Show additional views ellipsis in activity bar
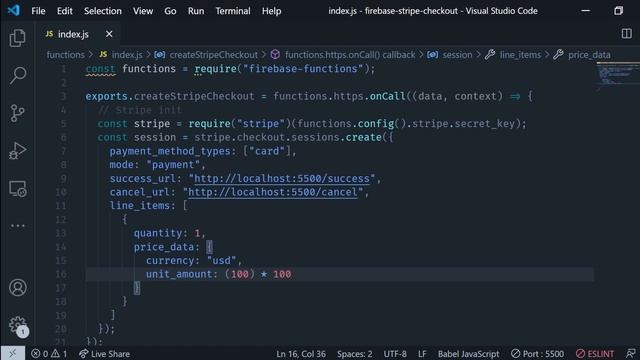Image resolution: width=640 pixels, height=360 pixels. click(x=18, y=225)
